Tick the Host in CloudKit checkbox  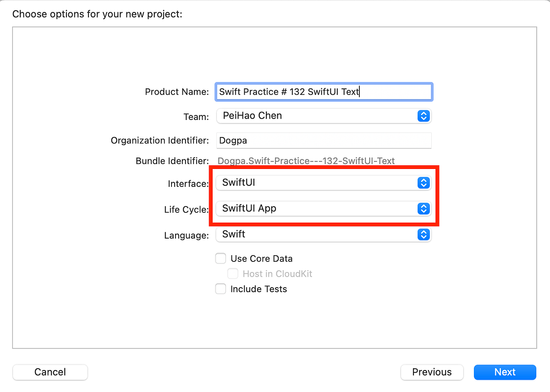(x=233, y=274)
